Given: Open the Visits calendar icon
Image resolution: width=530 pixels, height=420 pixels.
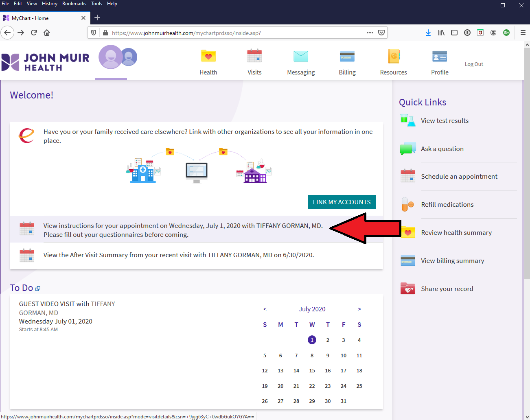Looking at the screenshot, I should (254, 56).
